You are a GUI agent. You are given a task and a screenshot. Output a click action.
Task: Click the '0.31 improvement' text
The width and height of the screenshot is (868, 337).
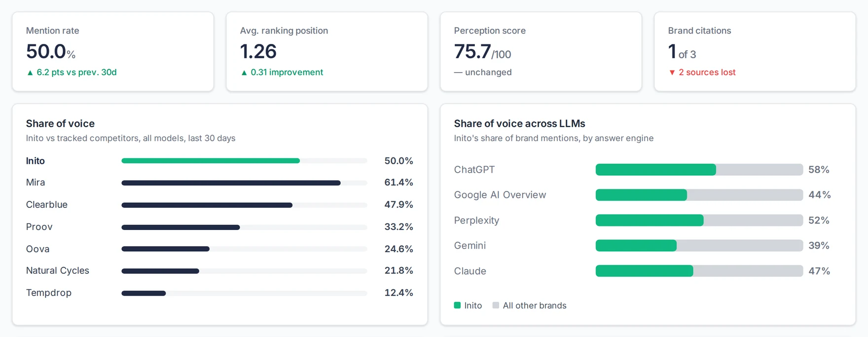coord(287,72)
